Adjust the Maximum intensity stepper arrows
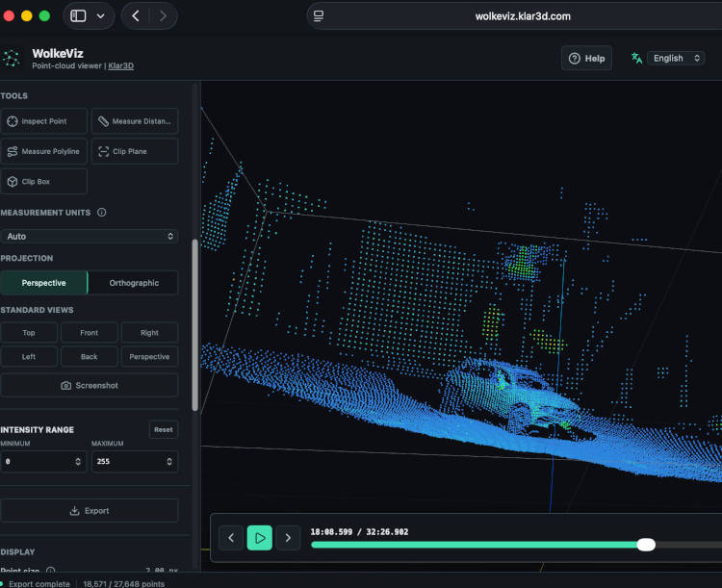The image size is (722, 588). pos(169,461)
